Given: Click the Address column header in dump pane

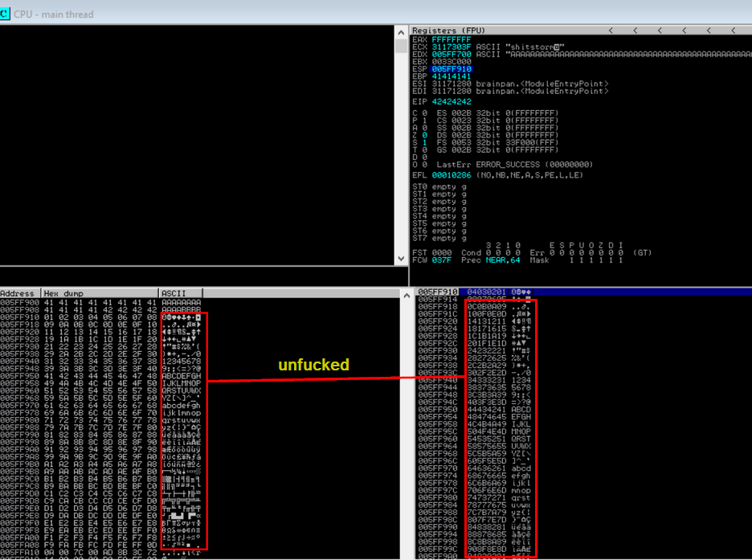Looking at the screenshot, I should click(21, 293).
